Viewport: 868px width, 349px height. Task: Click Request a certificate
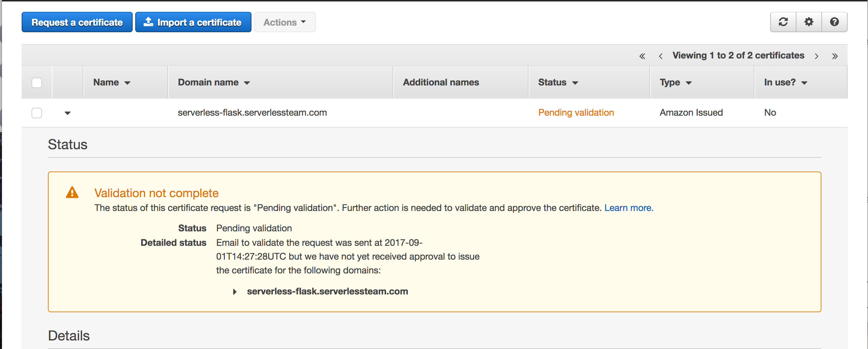pyautogui.click(x=77, y=22)
